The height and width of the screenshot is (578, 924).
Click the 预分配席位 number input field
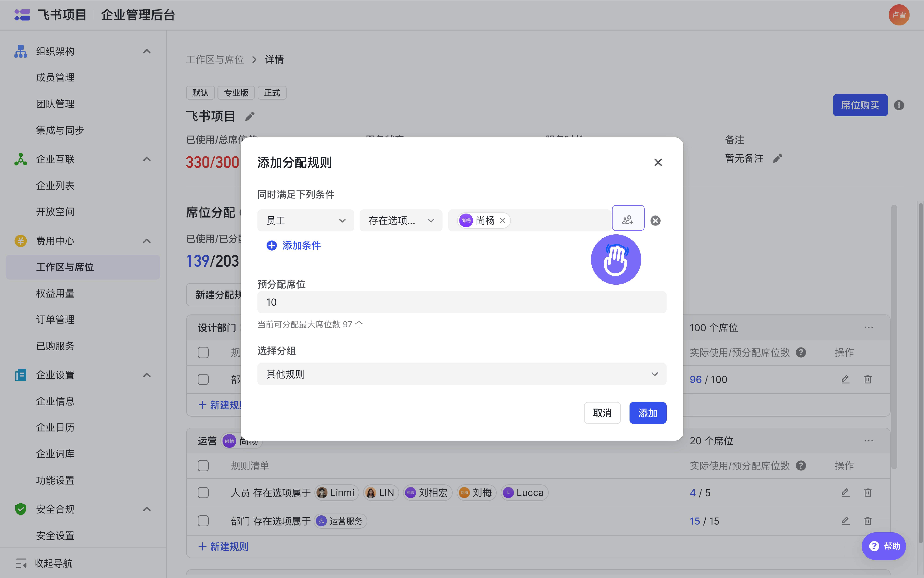coord(462,302)
